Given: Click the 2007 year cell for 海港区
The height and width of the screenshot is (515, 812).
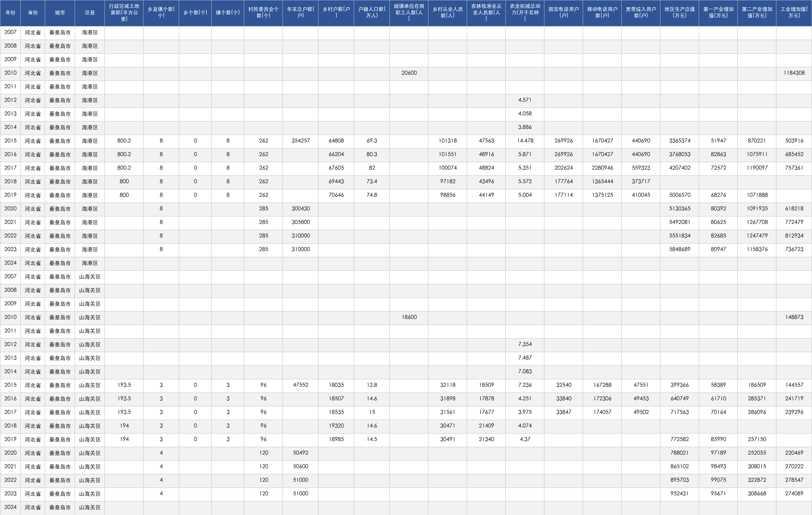Looking at the screenshot, I should tap(11, 32).
